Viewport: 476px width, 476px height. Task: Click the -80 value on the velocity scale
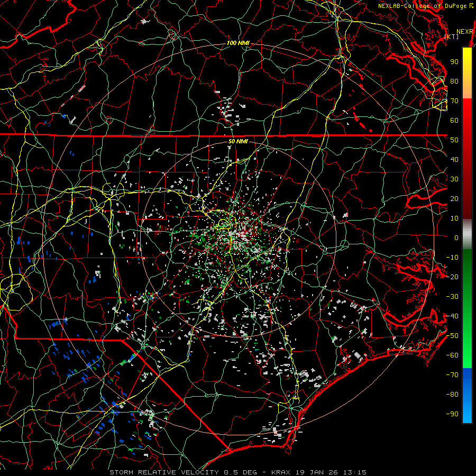[x=452, y=395]
